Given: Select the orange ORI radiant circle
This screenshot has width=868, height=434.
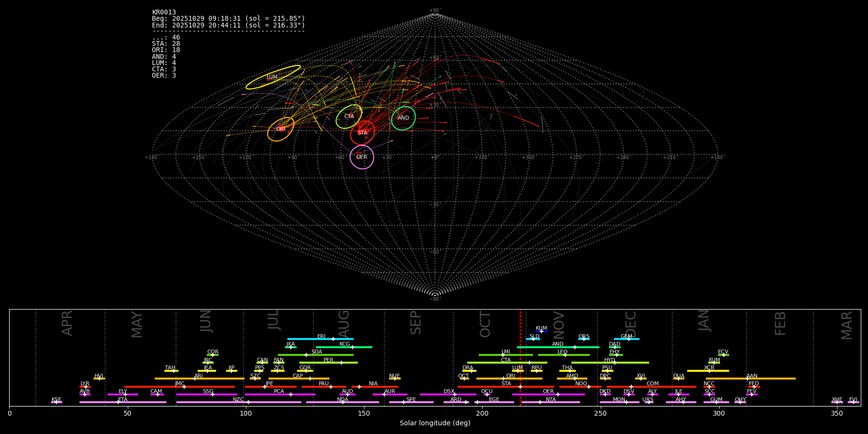Looking at the screenshot, I should [281, 129].
